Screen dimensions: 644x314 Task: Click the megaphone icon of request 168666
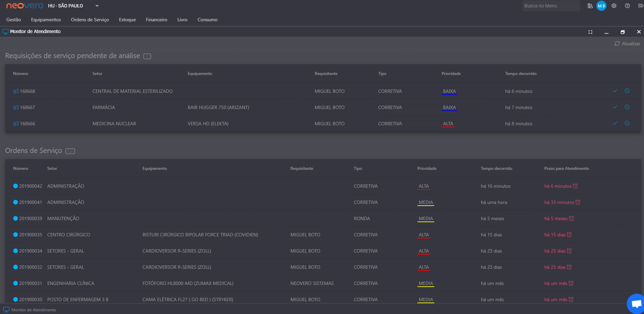[16, 124]
